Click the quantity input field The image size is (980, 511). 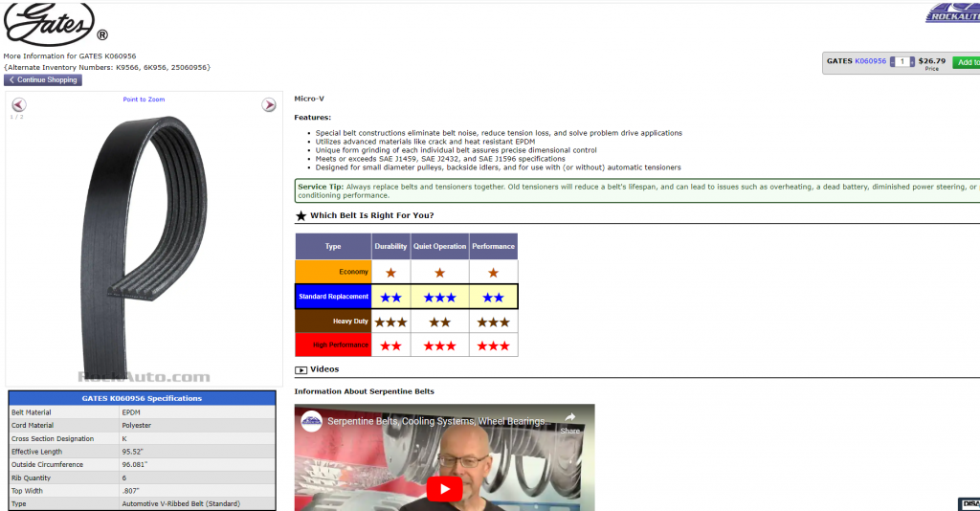[x=902, y=62]
